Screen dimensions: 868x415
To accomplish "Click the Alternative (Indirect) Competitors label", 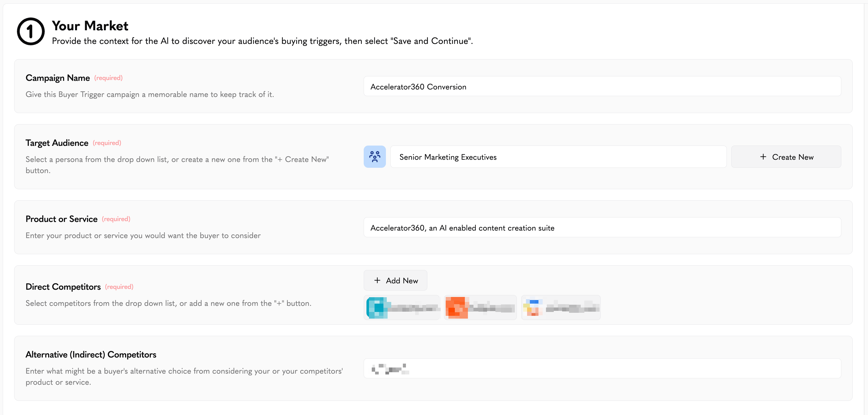I will coord(91,354).
